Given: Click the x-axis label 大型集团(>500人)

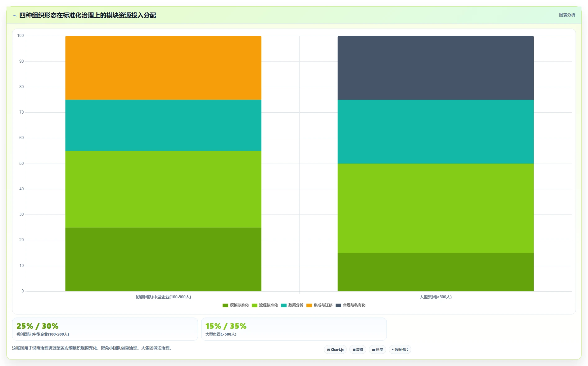Looking at the screenshot, I should tap(436, 297).
